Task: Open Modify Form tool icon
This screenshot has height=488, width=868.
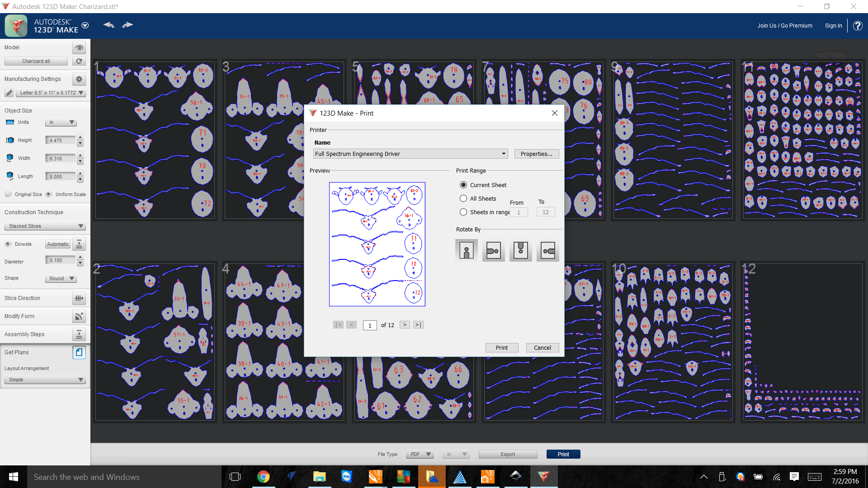Action: [x=79, y=316]
